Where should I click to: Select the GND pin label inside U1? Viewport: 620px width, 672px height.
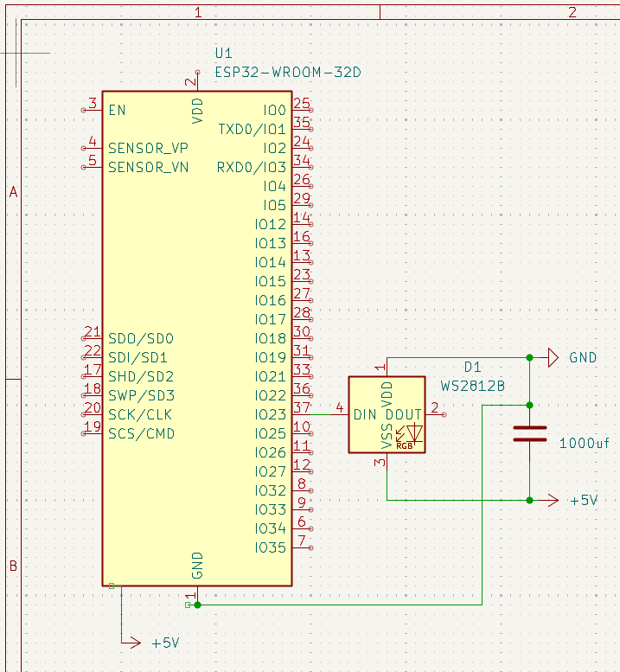[x=197, y=566]
